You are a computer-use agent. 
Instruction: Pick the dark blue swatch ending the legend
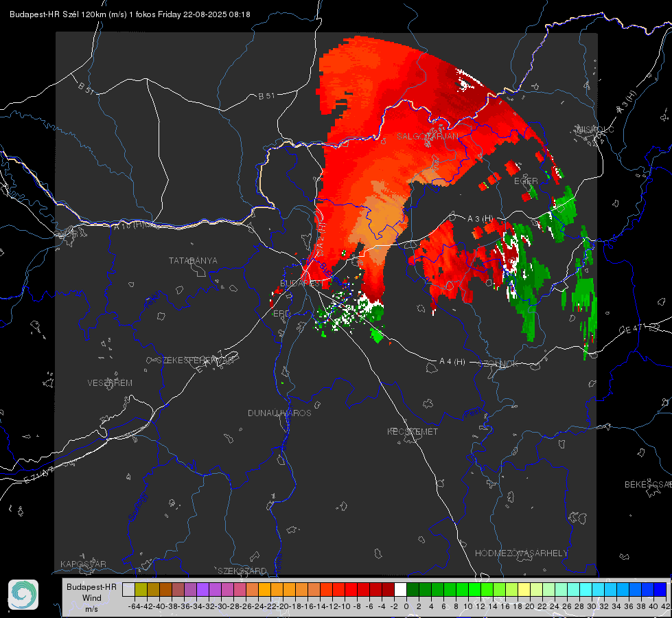click(x=660, y=589)
